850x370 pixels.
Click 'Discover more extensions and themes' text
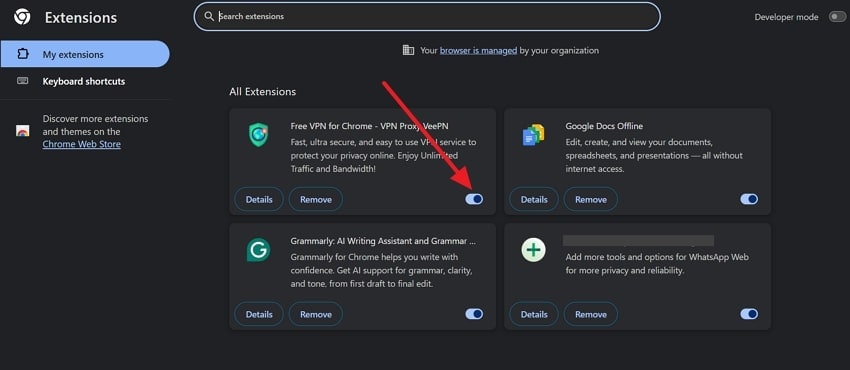[95, 125]
